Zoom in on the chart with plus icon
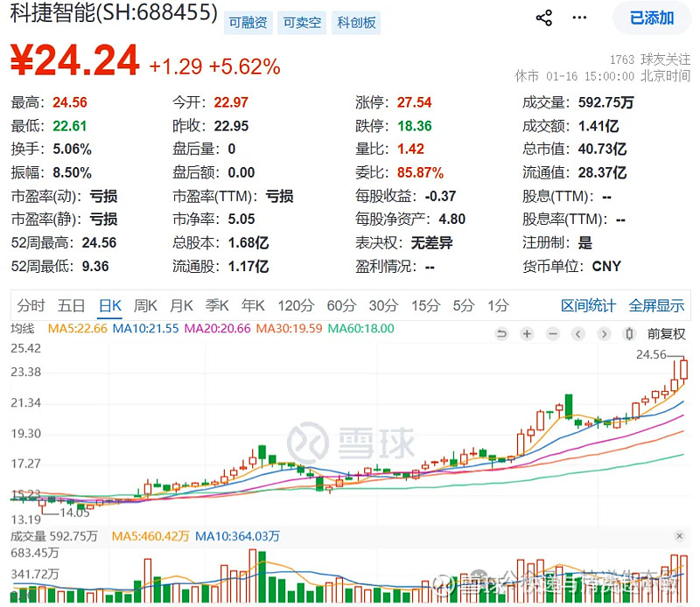This screenshot has width=700, height=607. [527, 334]
